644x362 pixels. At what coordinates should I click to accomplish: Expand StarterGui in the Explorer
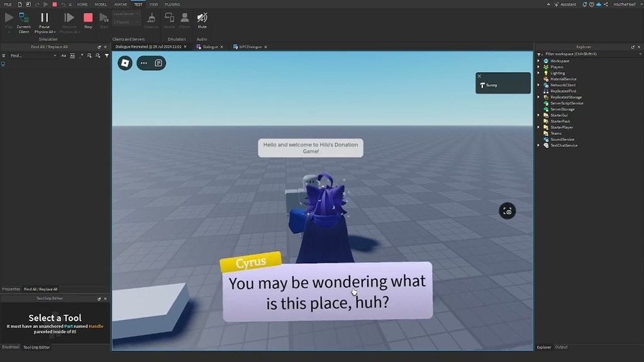(538, 115)
